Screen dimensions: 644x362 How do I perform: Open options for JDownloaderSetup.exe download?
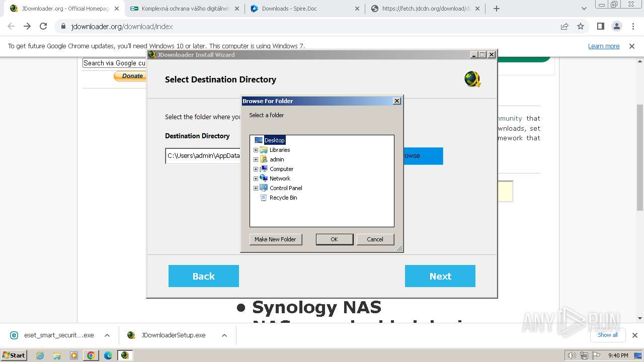[x=224, y=335]
